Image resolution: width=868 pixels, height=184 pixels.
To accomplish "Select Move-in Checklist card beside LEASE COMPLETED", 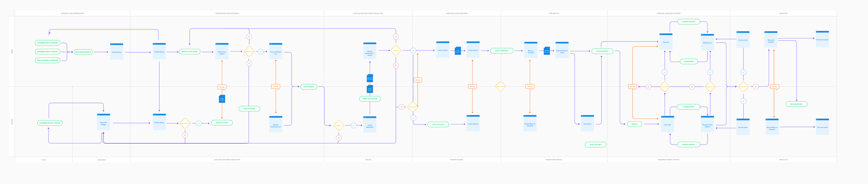I will [x=531, y=50].
